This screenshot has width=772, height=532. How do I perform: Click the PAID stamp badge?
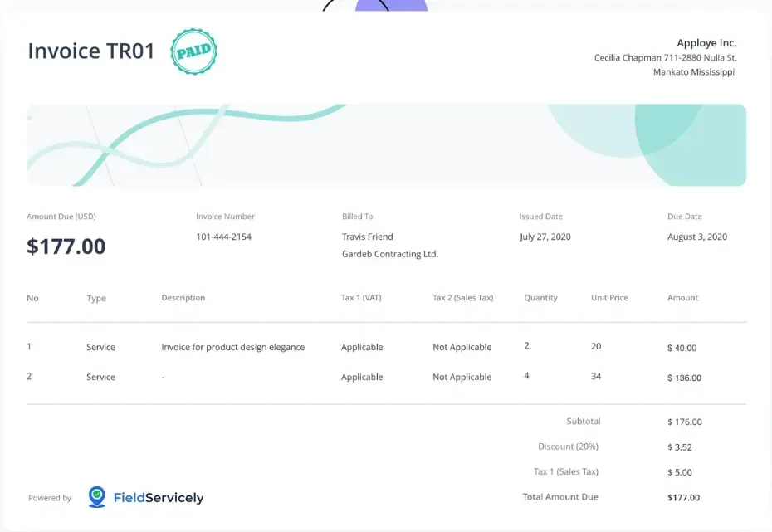click(193, 51)
